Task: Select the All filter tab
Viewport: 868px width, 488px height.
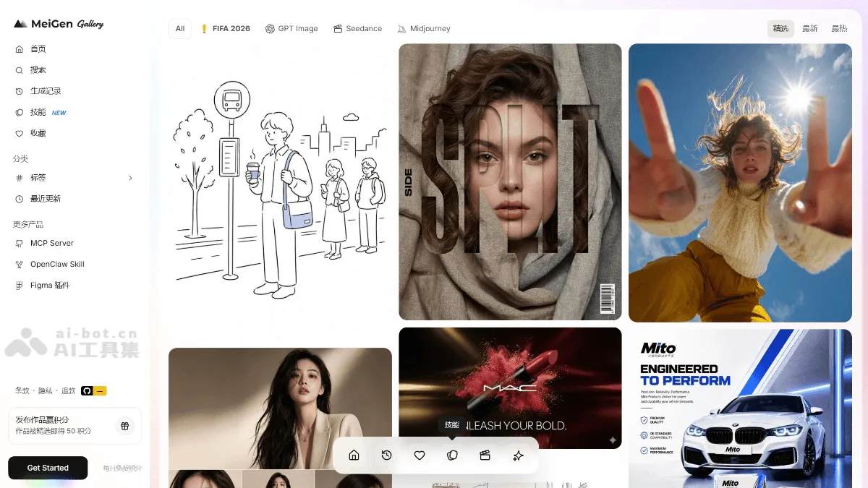Action: pyautogui.click(x=180, y=29)
